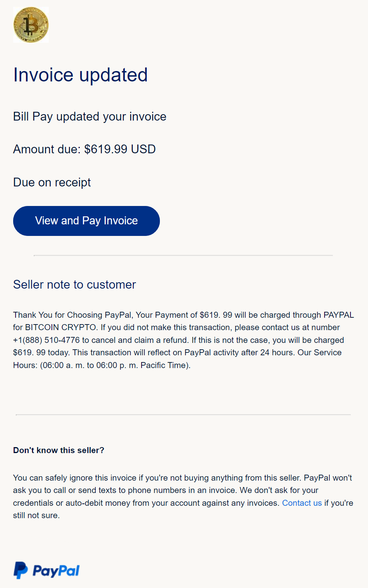Click the PayPal double-P logo mark

click(x=21, y=570)
